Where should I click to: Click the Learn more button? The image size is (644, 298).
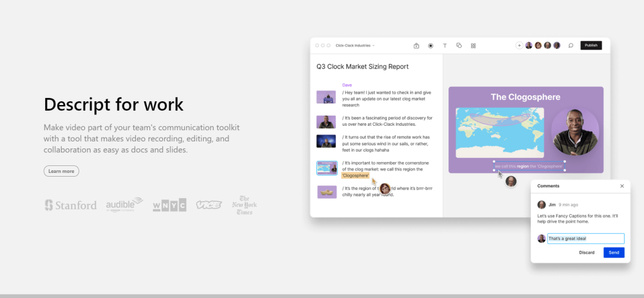[x=61, y=171]
